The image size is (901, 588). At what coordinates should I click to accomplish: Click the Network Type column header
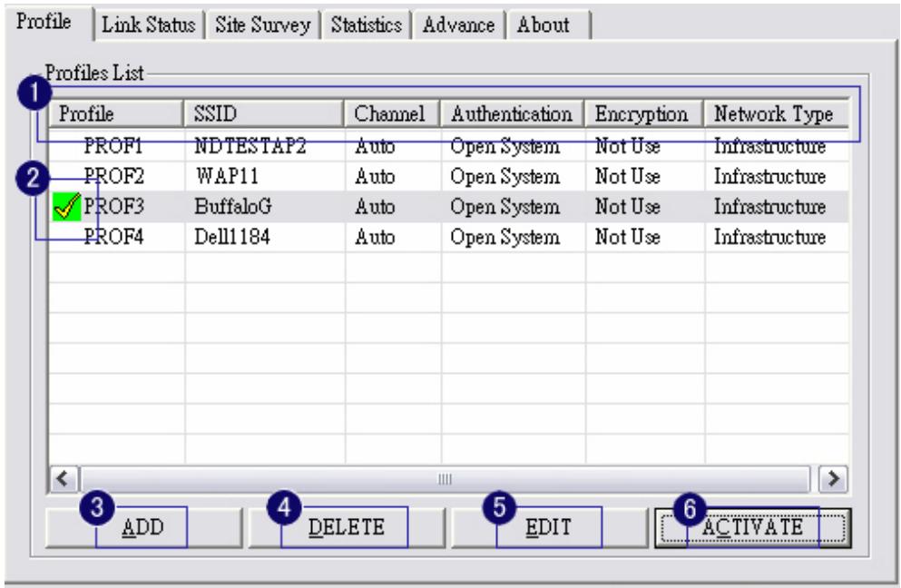pyautogui.click(x=777, y=113)
